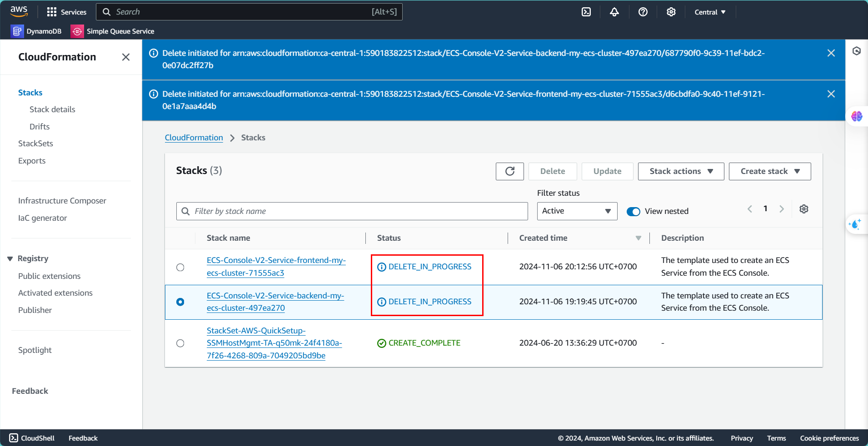Open the ECS-Console-V2-Service-backend stack link
Viewport: 868px width, 446px height.
(275, 302)
